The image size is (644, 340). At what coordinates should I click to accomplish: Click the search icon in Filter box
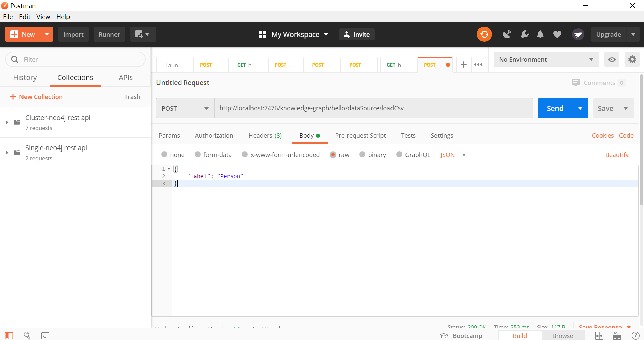click(15, 59)
